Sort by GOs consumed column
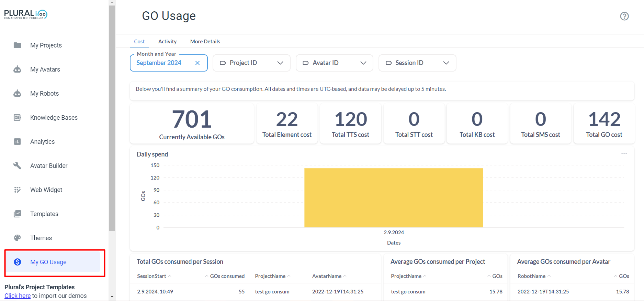644x301 pixels. click(x=225, y=276)
